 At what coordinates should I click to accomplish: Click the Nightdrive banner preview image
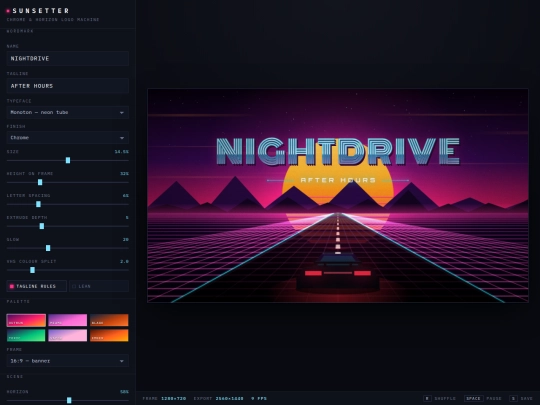click(338, 196)
